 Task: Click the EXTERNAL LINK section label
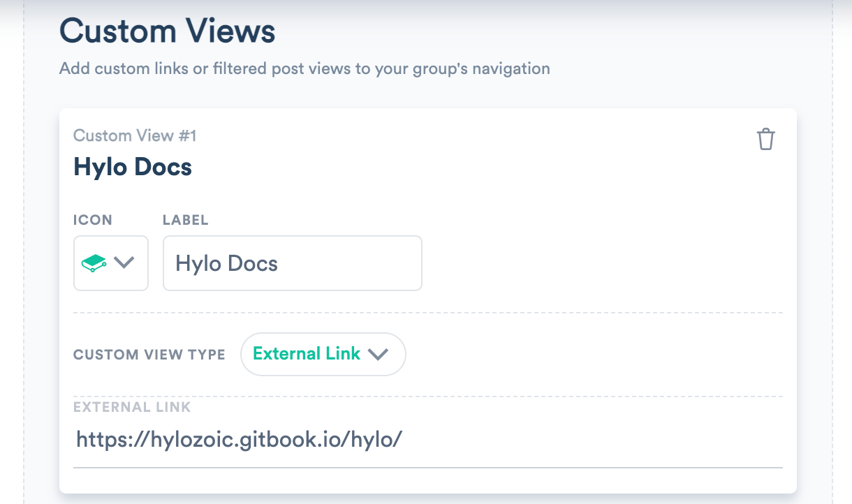pyautogui.click(x=132, y=407)
